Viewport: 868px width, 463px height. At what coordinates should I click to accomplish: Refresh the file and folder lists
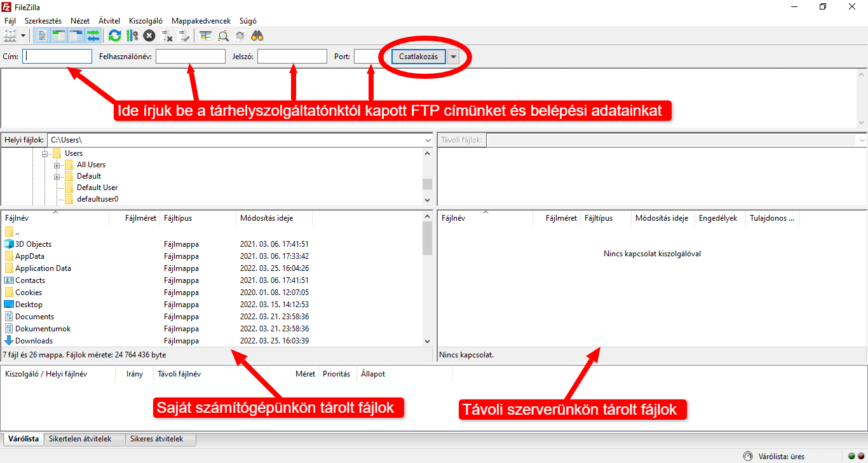(114, 36)
